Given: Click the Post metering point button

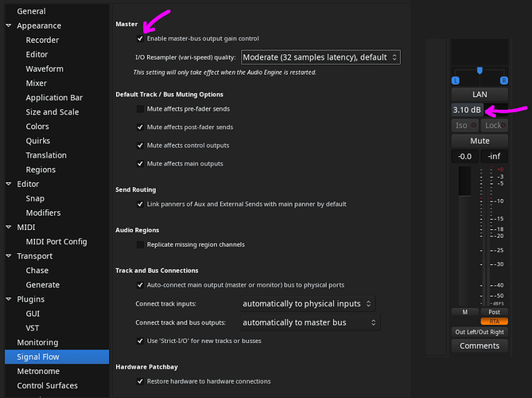Looking at the screenshot, I should pyautogui.click(x=495, y=312).
